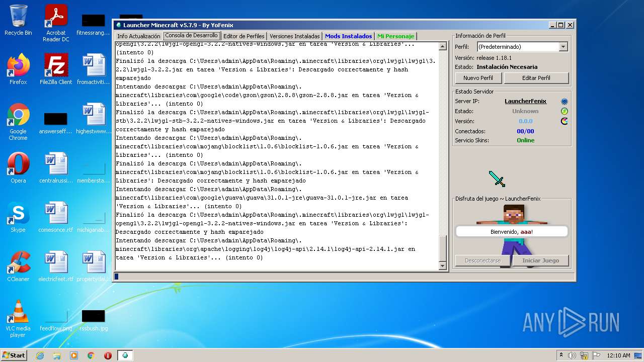Open the Skype desktop shortcut
The height and width of the screenshot is (362, 644).
(x=18, y=217)
